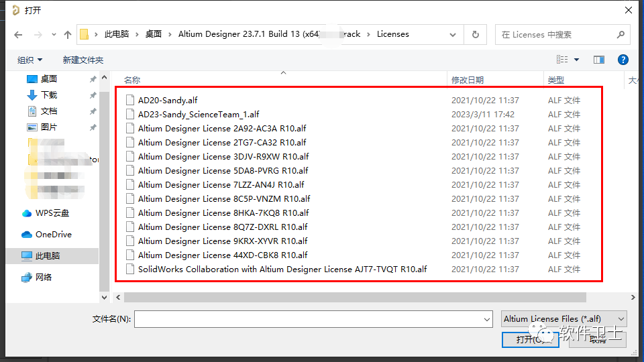Open Altium License Files (*.alf) filter dropdown
Screen dimensions: 644x362
[x=564, y=319]
